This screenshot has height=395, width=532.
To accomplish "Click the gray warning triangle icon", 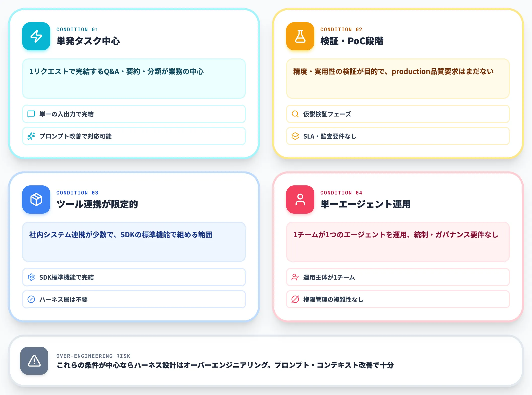I will [x=34, y=361].
